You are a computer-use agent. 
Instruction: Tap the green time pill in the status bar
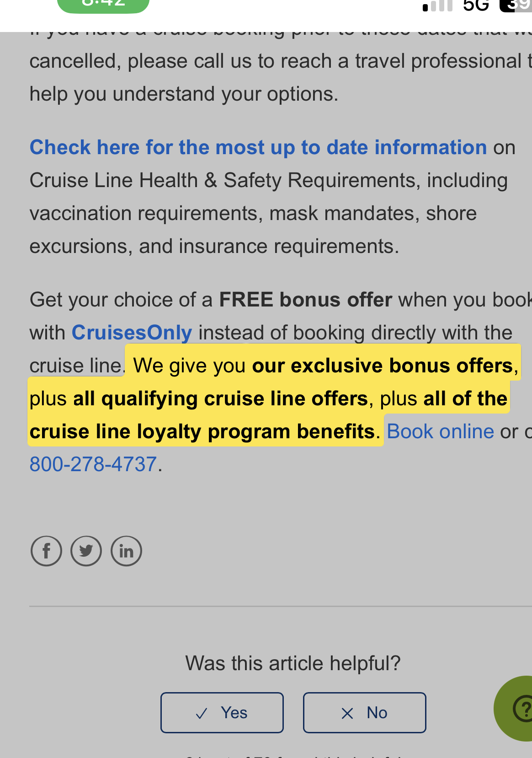coord(102,5)
